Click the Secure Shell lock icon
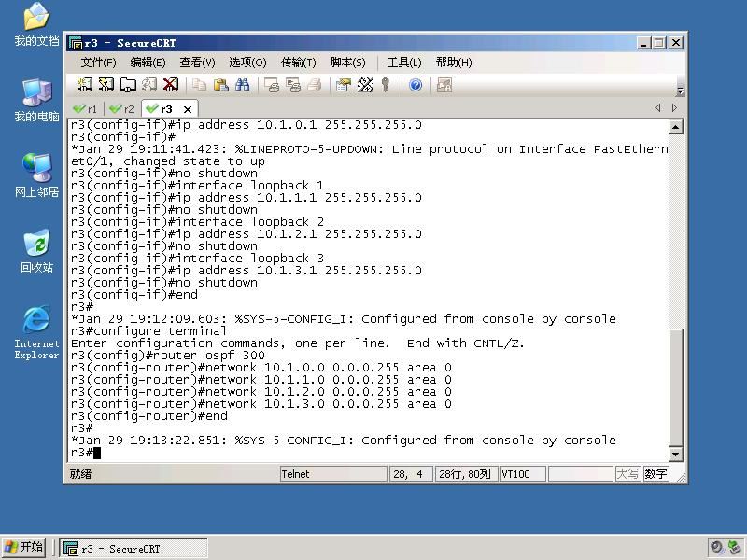This screenshot has width=747, height=560. [x=444, y=85]
